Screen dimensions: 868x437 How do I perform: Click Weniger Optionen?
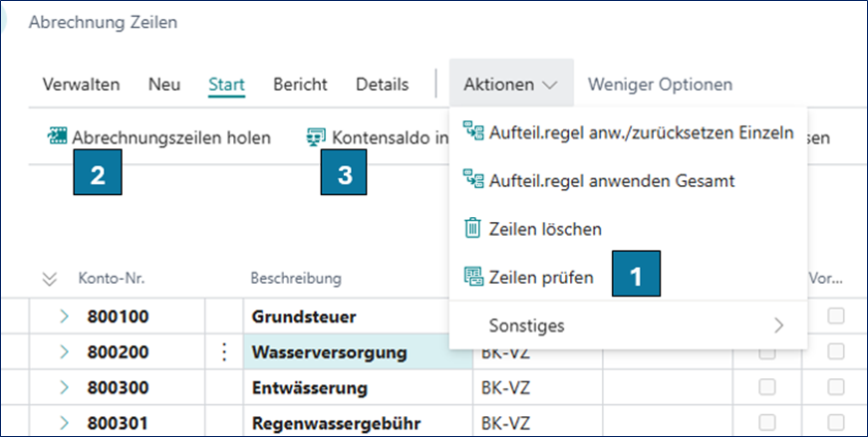coord(661,85)
